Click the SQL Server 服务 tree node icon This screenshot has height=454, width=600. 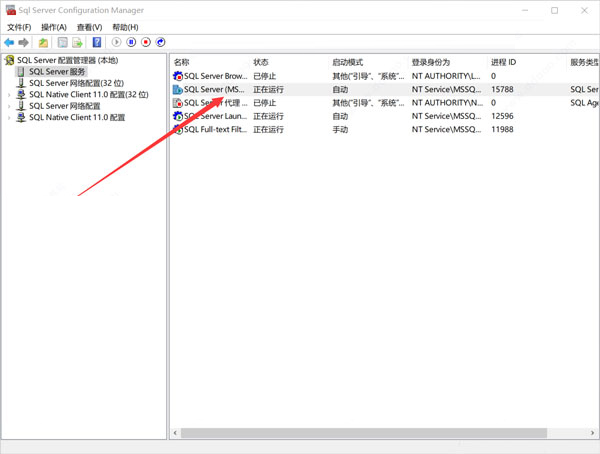pyautogui.click(x=21, y=72)
